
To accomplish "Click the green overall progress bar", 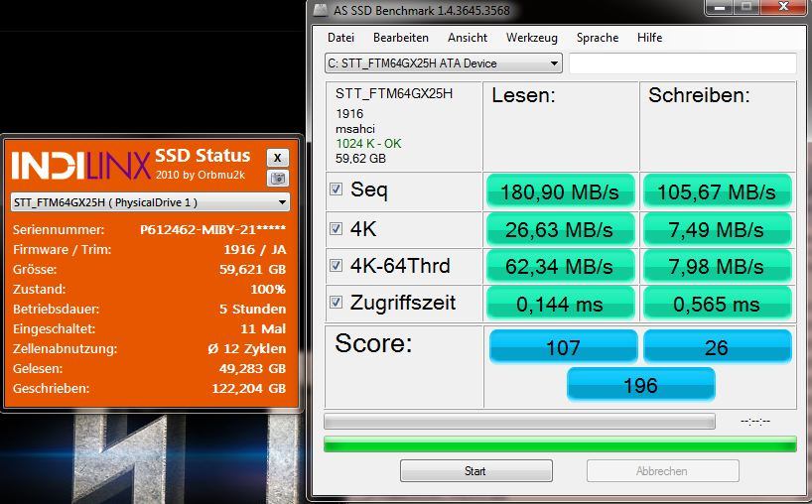I will (x=560, y=443).
